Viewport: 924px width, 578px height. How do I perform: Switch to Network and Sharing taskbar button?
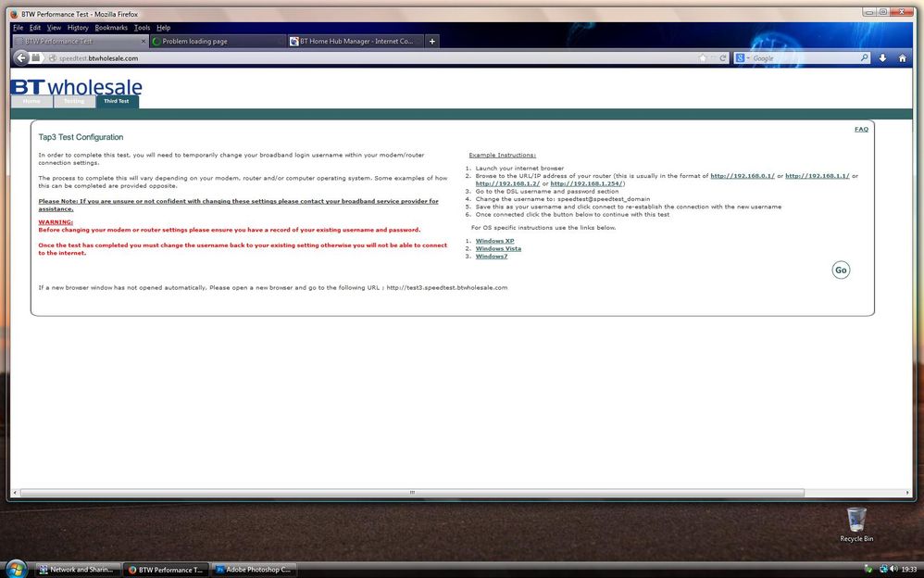point(77,570)
